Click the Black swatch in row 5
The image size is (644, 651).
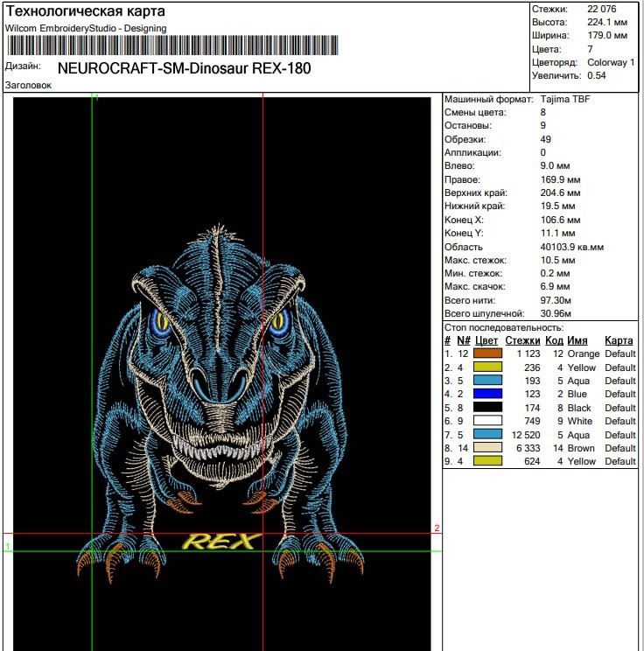(x=487, y=407)
